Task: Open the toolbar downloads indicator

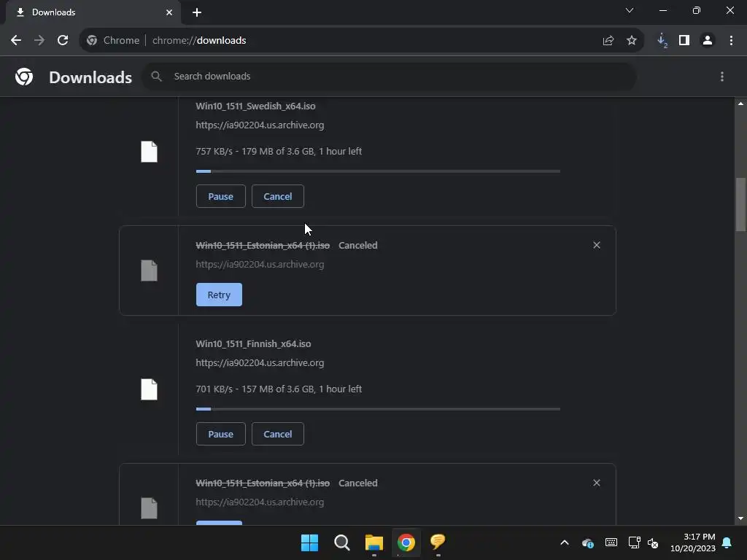Action: pyautogui.click(x=662, y=41)
